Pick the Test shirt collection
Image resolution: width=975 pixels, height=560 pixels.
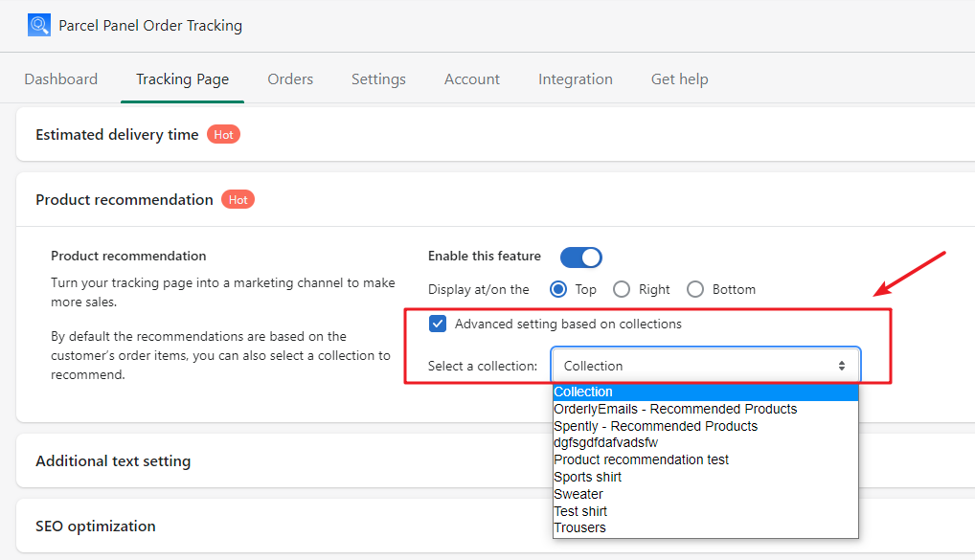pyautogui.click(x=706, y=511)
